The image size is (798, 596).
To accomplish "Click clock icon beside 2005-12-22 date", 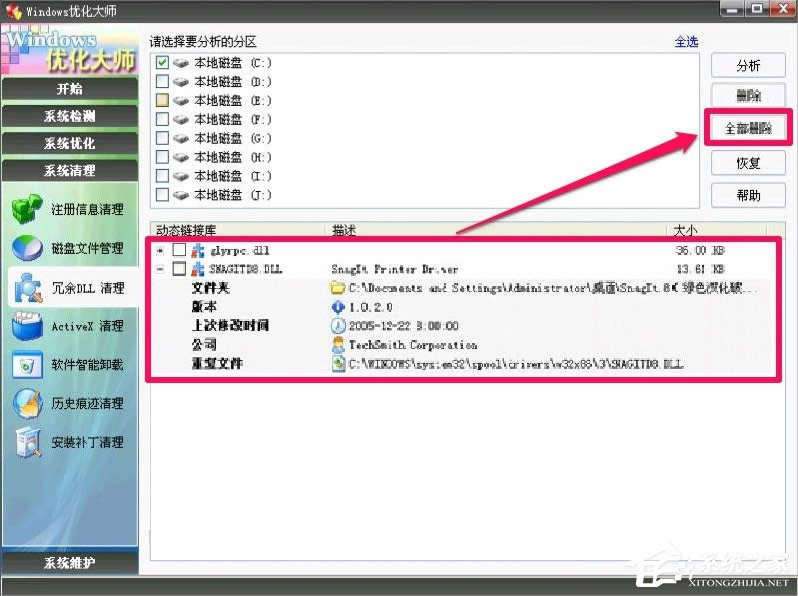I will 338,326.
